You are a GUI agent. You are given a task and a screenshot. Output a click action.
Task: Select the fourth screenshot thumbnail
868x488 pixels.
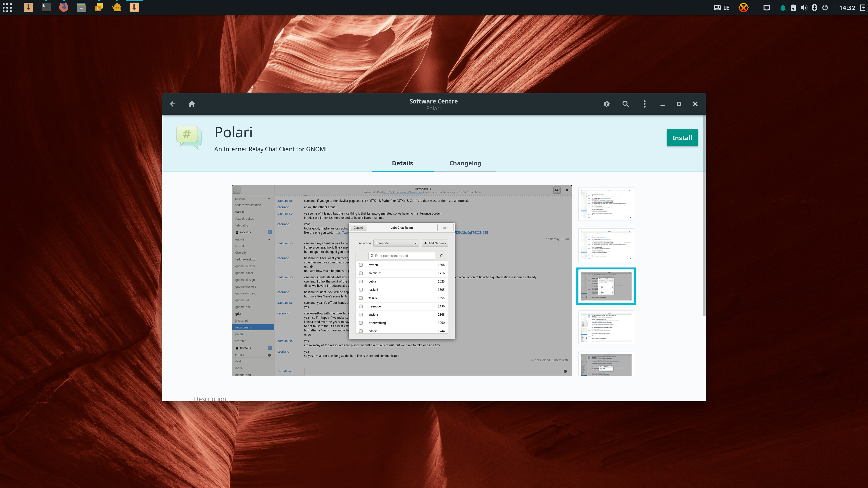[606, 327]
